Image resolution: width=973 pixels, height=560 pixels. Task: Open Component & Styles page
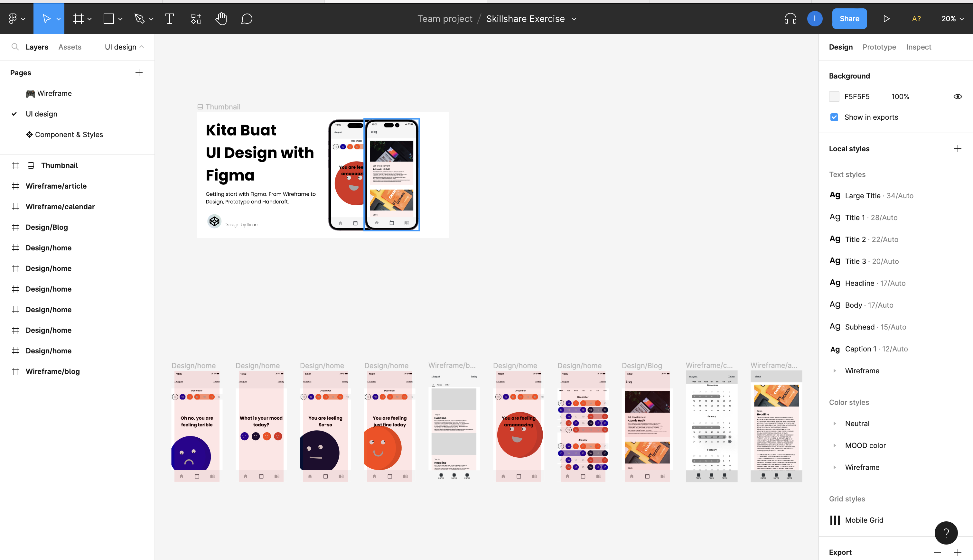pyautogui.click(x=64, y=134)
